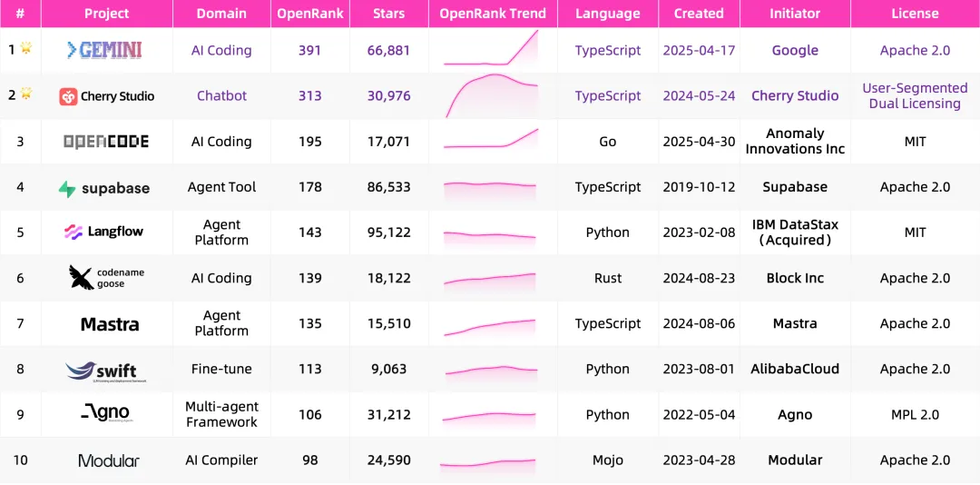Click the License column header
The height and width of the screenshot is (485, 980).
915,14
